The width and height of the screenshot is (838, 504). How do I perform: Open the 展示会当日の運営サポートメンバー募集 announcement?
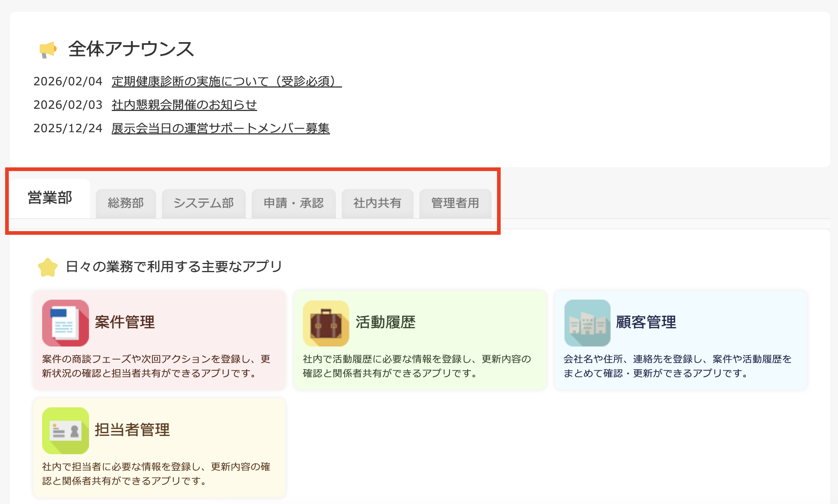[220, 129]
